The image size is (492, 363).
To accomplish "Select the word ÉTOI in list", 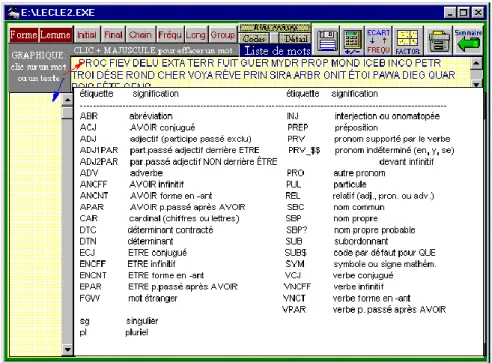I will point(359,75).
